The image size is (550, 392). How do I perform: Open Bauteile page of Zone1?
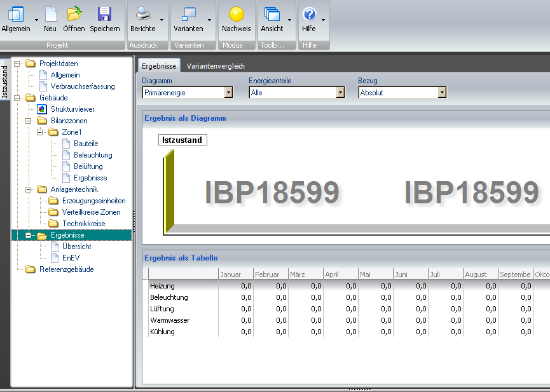[86, 144]
